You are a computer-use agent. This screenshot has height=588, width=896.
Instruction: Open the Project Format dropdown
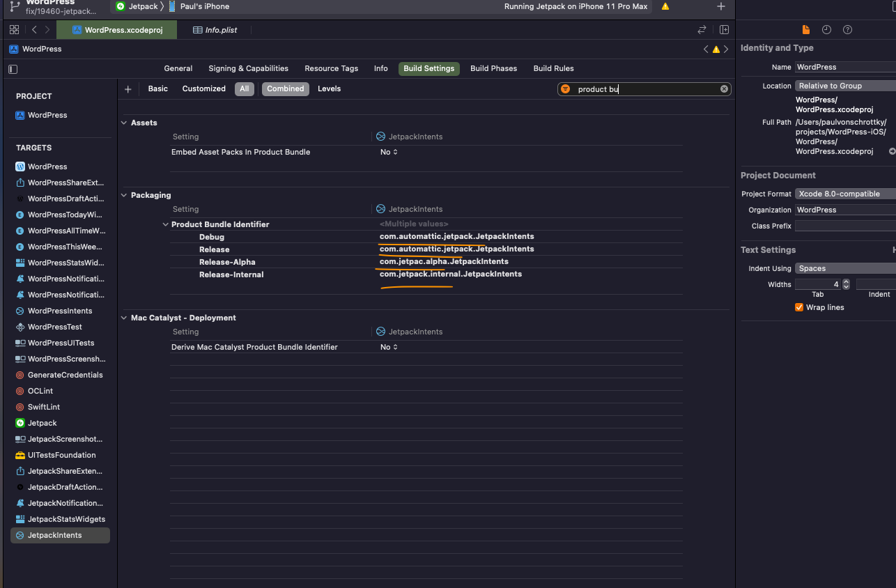[x=845, y=194]
